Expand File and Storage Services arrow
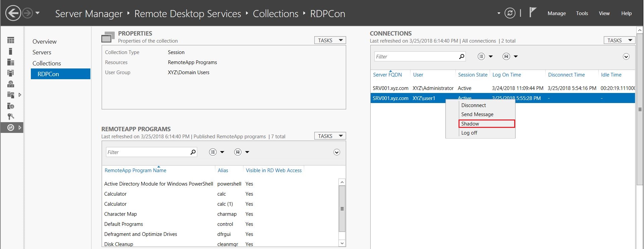This screenshot has width=644, height=249. pyautogui.click(x=20, y=95)
